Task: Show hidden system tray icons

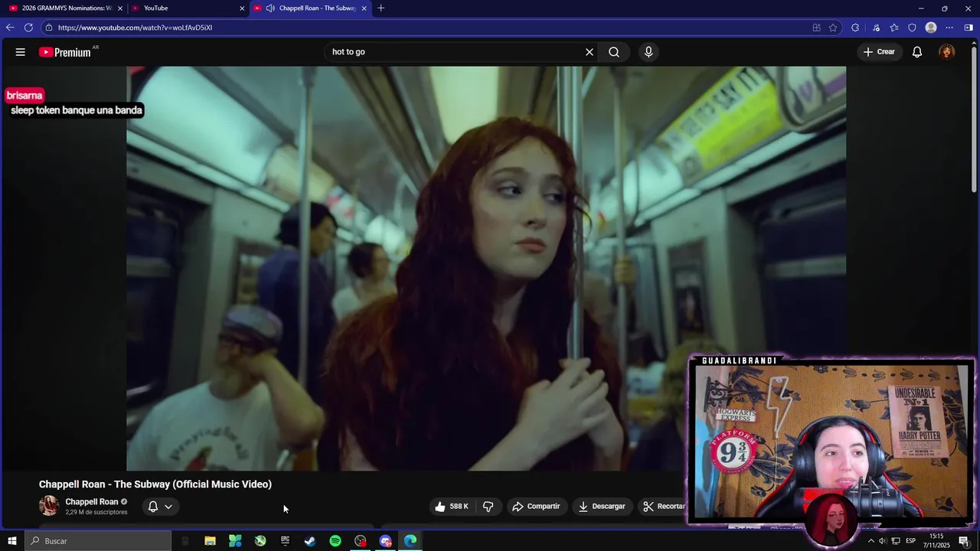Action: click(871, 541)
